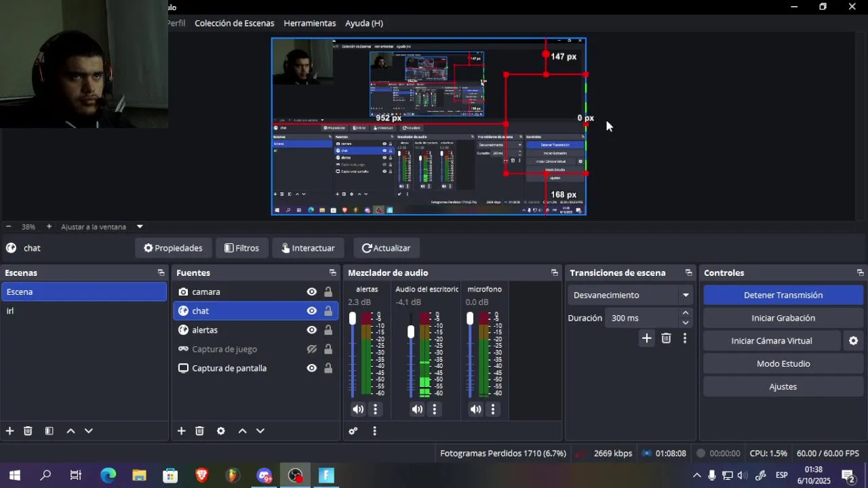The width and height of the screenshot is (868, 488).
Task: Show hidden Captura de juego source
Action: tap(312, 349)
